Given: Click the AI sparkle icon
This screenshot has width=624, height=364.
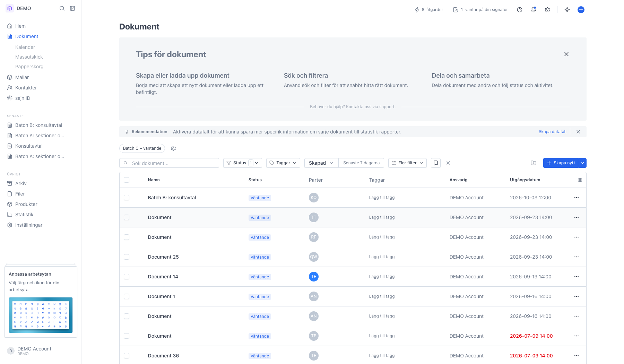Looking at the screenshot, I should (567, 10).
